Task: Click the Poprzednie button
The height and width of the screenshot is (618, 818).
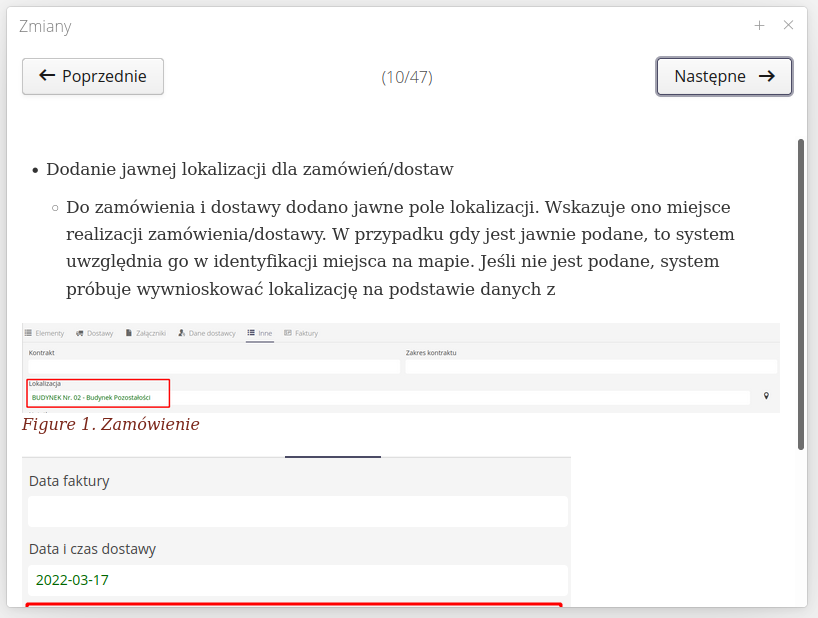Action: tap(93, 76)
